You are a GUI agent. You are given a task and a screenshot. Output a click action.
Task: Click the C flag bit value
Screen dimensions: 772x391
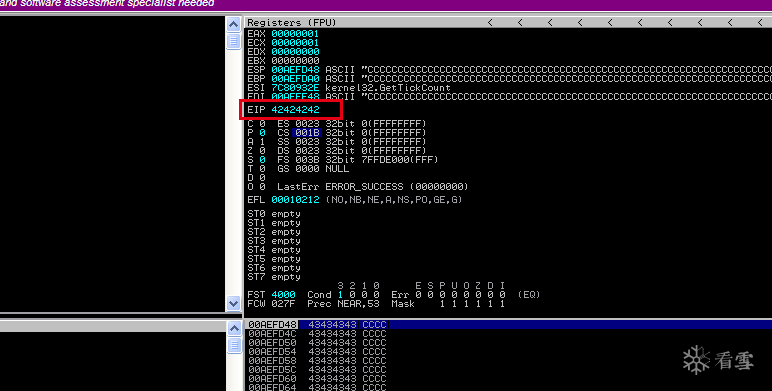pyautogui.click(x=262, y=124)
